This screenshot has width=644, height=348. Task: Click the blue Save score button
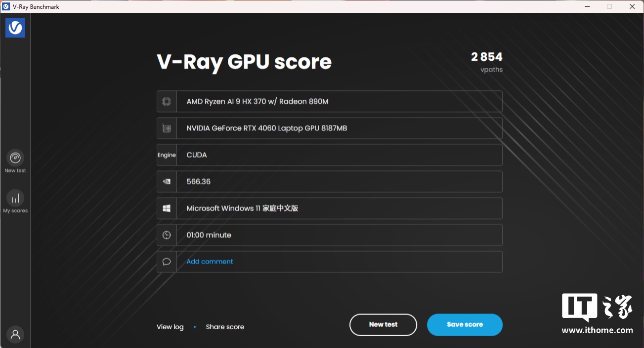coord(465,325)
